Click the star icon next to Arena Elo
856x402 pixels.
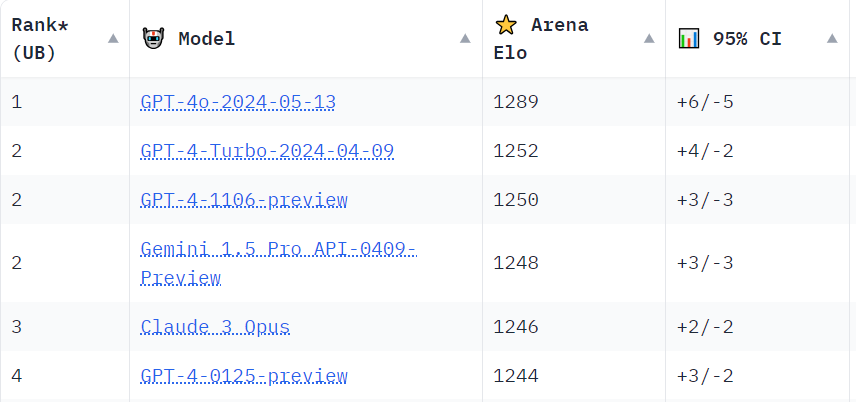[x=506, y=25]
